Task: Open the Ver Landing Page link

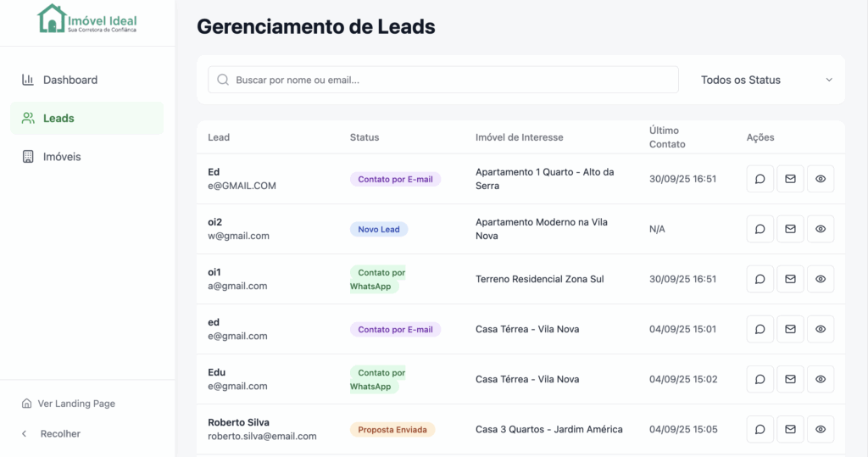Action: click(76, 404)
